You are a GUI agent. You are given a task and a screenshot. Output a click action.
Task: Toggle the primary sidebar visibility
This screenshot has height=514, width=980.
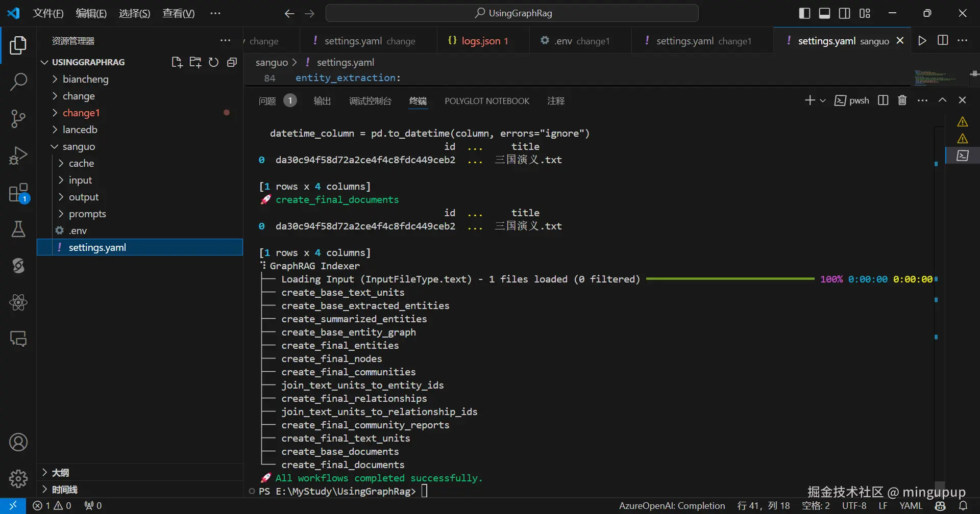[804, 13]
